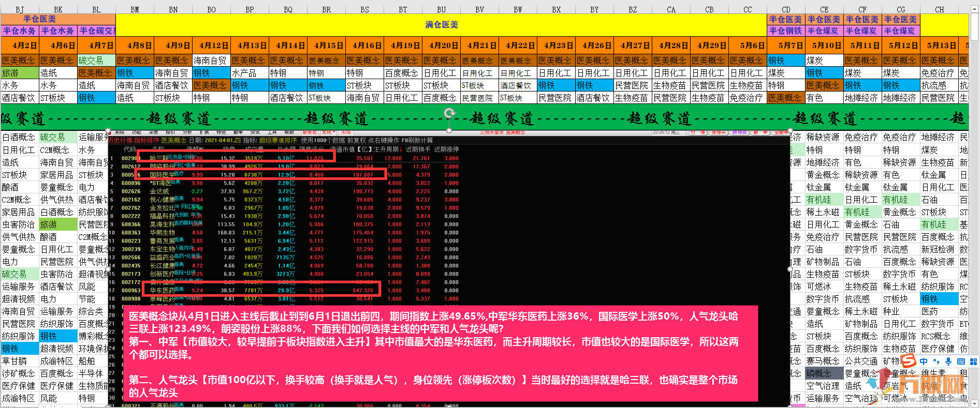Screen dimensions: 980x408
Task: Select column header CC
Action: (748, 9)
